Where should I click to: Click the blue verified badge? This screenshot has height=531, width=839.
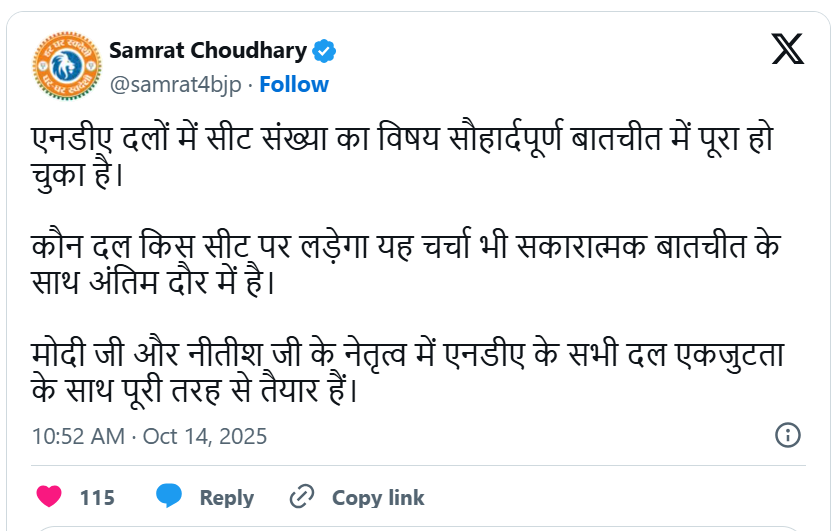point(325,50)
